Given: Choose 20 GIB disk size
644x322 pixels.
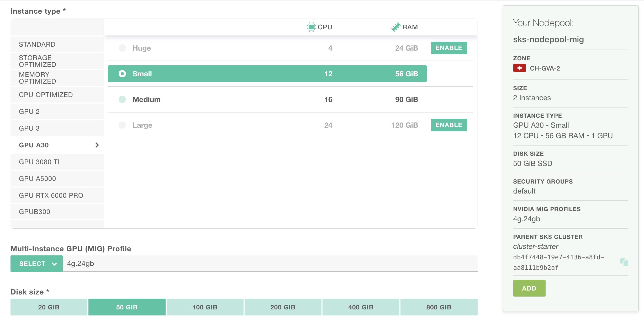Looking at the screenshot, I should [49, 307].
